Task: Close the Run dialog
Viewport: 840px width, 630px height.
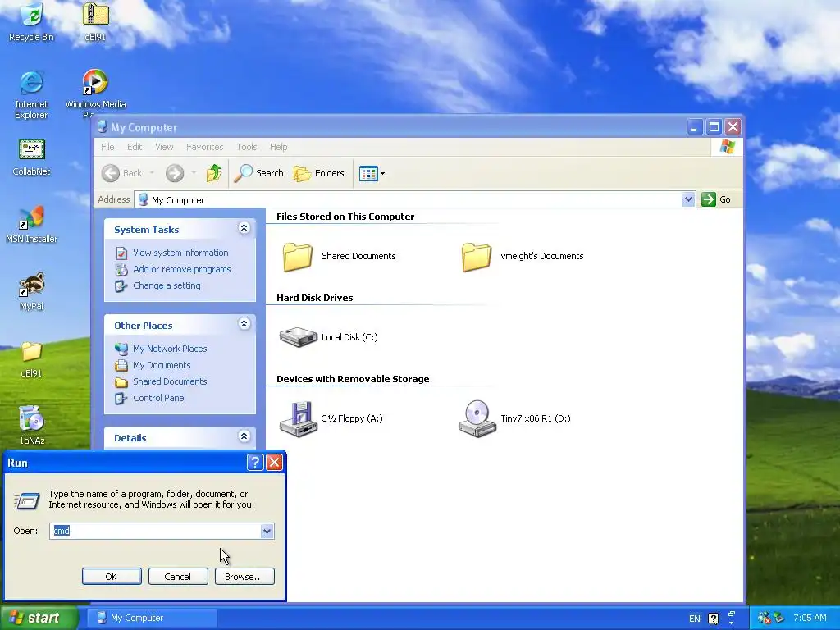Action: click(274, 463)
